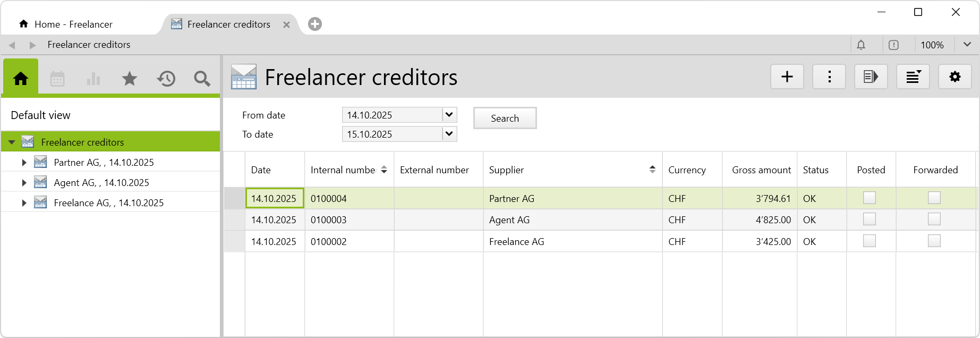The image size is (980, 338).
Task: Expand the To date picker dropdown
Action: (449, 134)
